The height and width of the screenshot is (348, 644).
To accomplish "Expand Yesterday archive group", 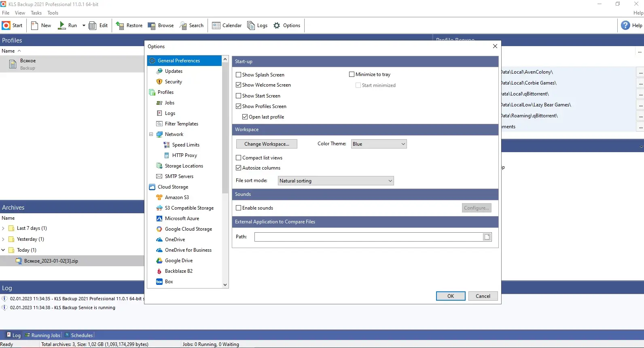I will [x=3, y=239].
